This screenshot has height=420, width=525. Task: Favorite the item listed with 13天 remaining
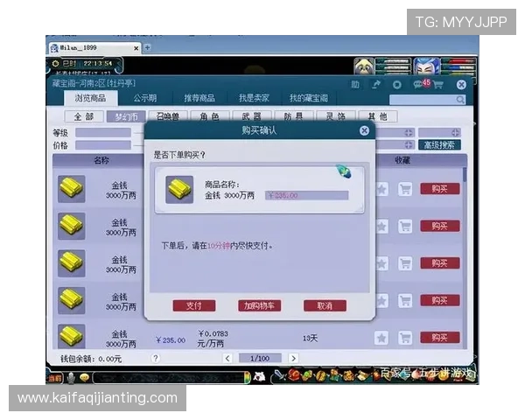click(381, 338)
